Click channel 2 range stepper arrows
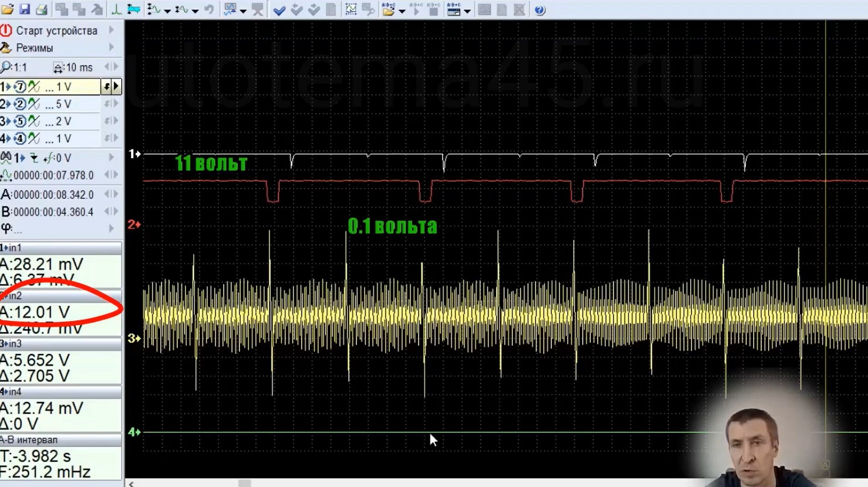Image resolution: width=868 pixels, height=487 pixels. (x=111, y=104)
